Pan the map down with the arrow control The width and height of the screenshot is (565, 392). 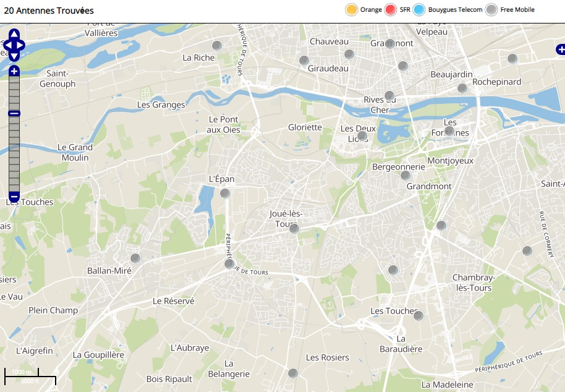point(14,56)
